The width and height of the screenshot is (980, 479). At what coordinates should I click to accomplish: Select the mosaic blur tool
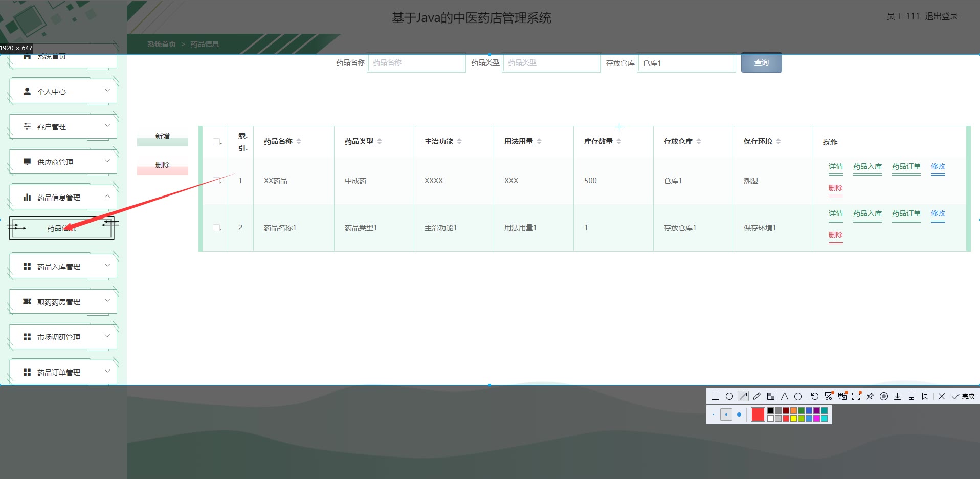pos(771,396)
